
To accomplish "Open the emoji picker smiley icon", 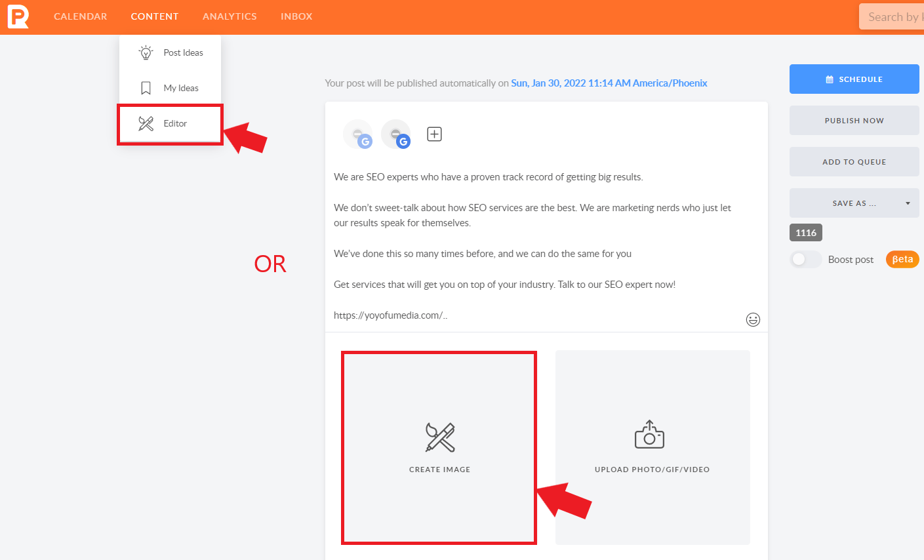I will click(753, 319).
